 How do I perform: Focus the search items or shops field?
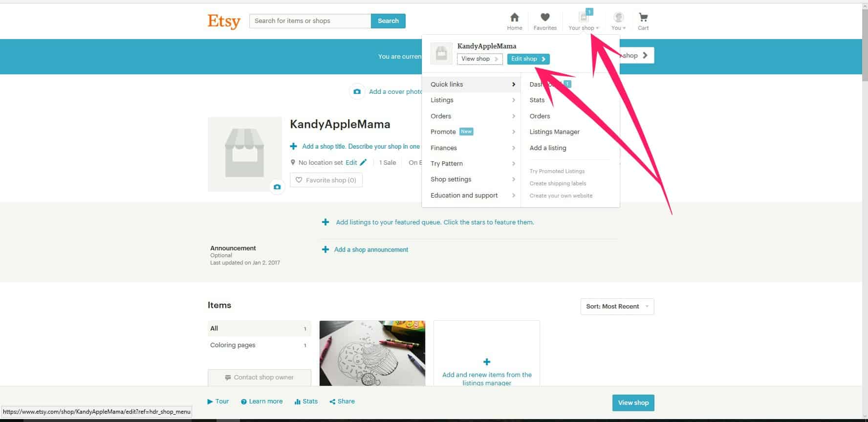coord(310,21)
